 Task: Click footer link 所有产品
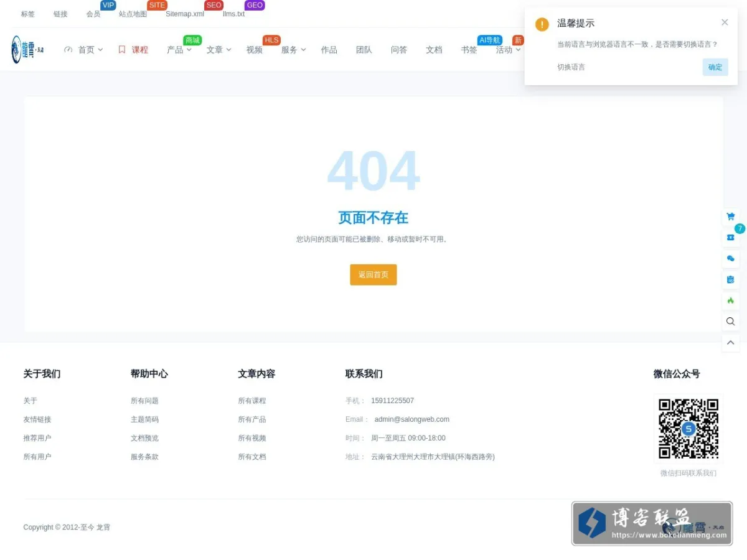(x=252, y=419)
